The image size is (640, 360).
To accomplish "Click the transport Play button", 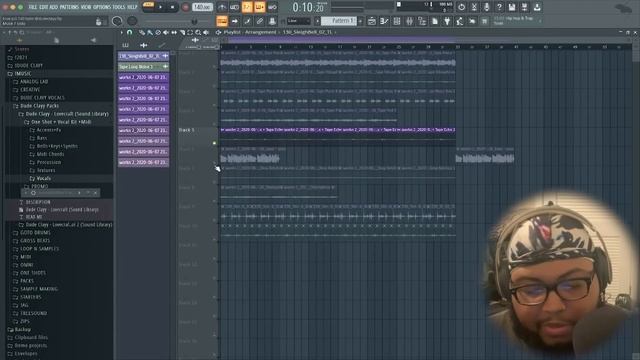I will pos(160,7).
